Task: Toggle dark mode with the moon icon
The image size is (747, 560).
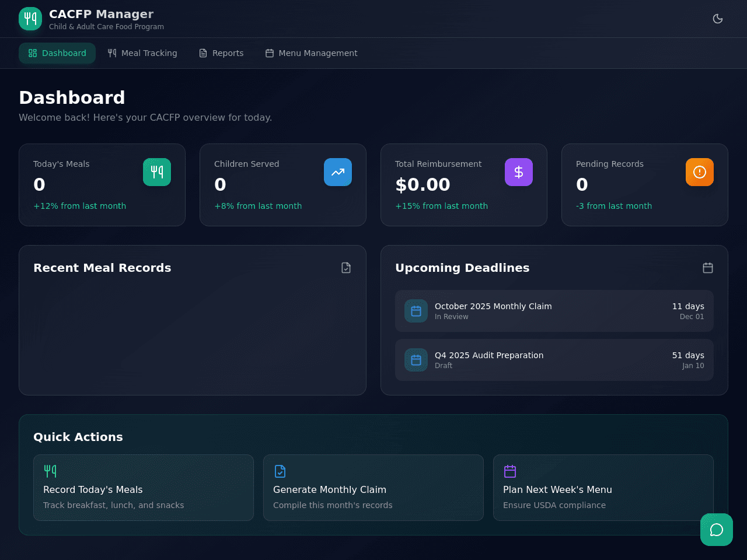Action: pos(718,19)
